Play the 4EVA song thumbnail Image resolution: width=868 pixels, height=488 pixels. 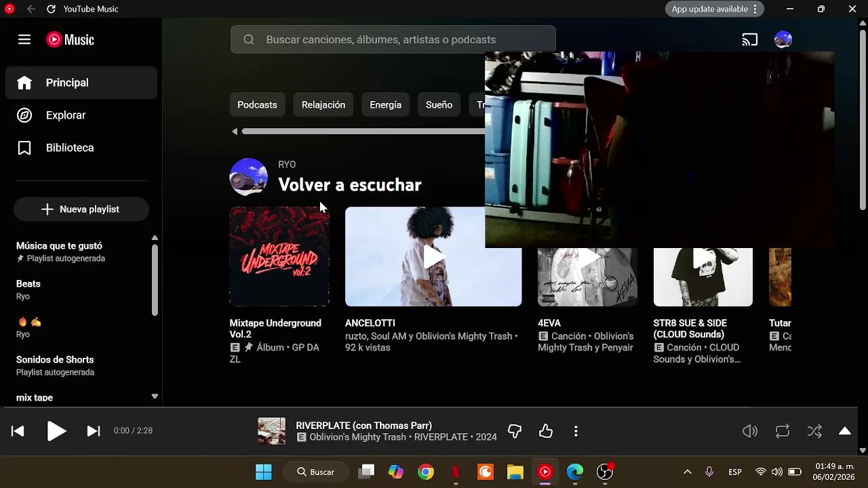(x=587, y=277)
